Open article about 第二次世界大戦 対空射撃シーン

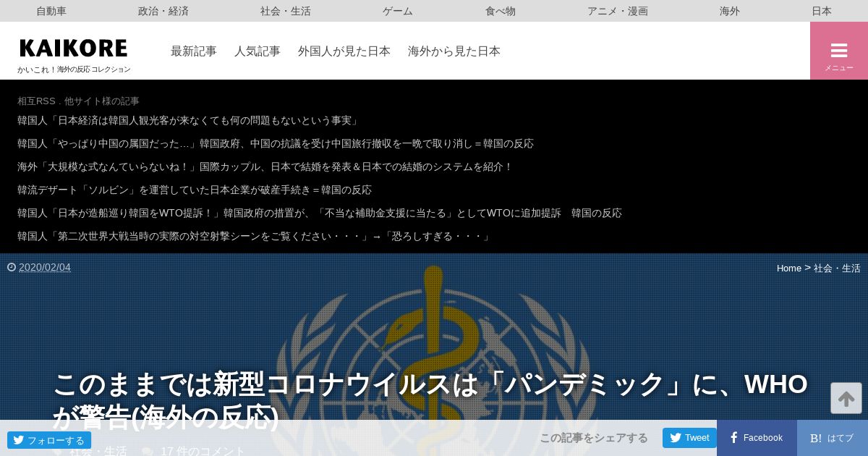pyautogui.click(x=255, y=236)
